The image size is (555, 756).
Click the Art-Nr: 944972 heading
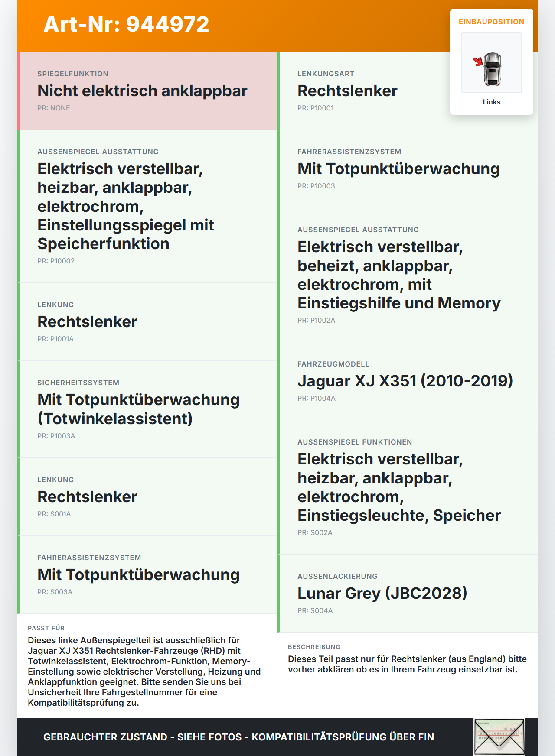pos(126,24)
